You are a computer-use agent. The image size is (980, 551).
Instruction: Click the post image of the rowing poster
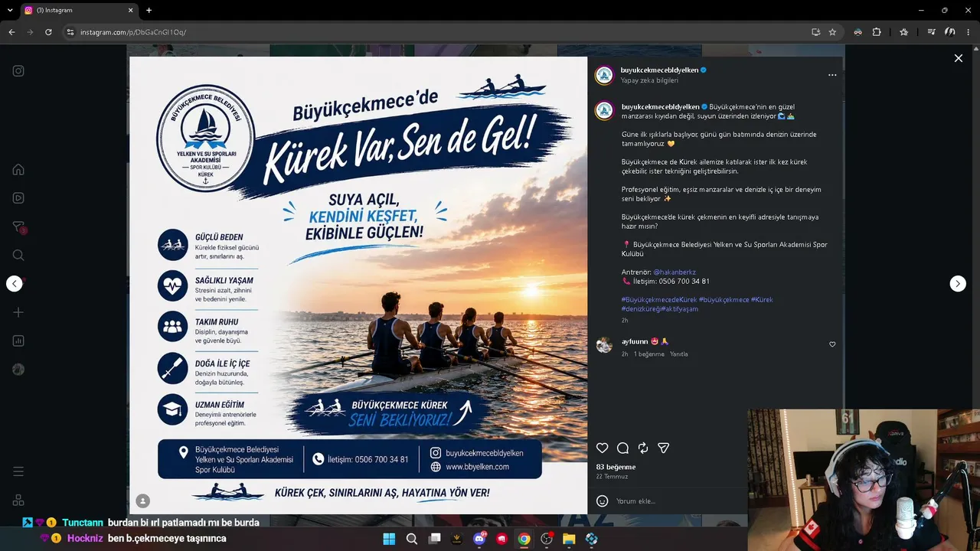[x=358, y=285]
